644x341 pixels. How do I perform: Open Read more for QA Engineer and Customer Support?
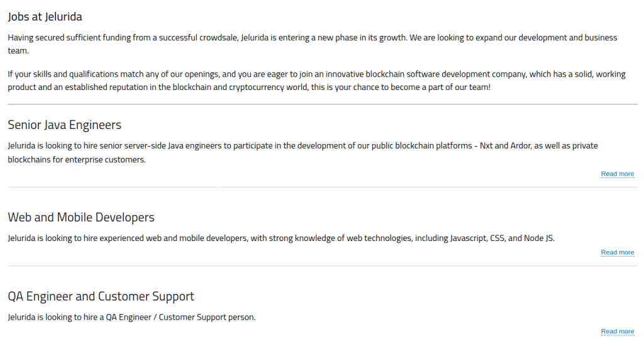click(618, 331)
